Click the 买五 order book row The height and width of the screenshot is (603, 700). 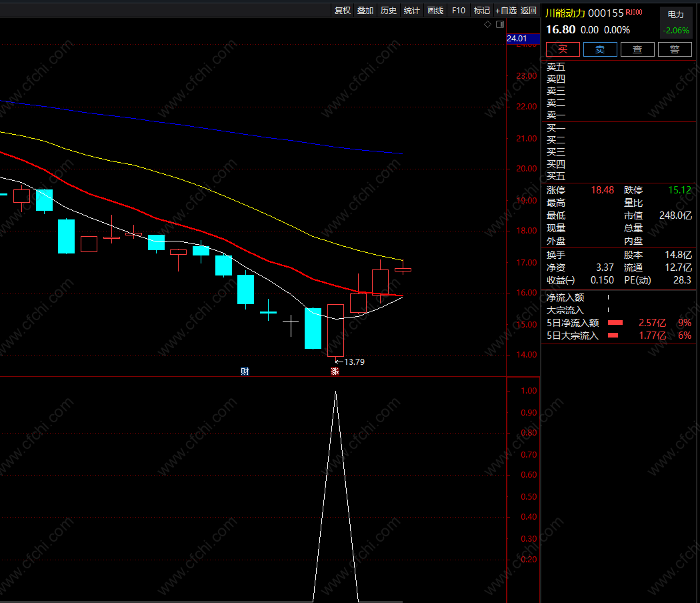click(619, 177)
